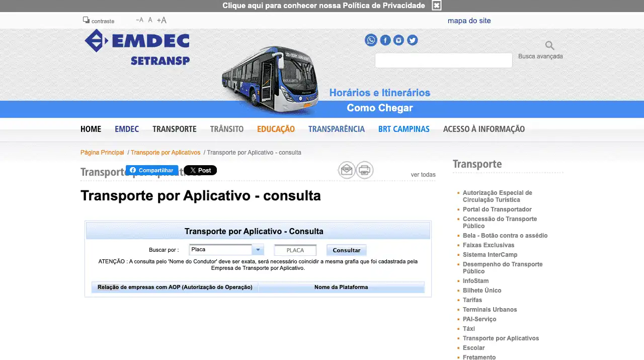Open the WhatsApp social icon

(x=371, y=40)
